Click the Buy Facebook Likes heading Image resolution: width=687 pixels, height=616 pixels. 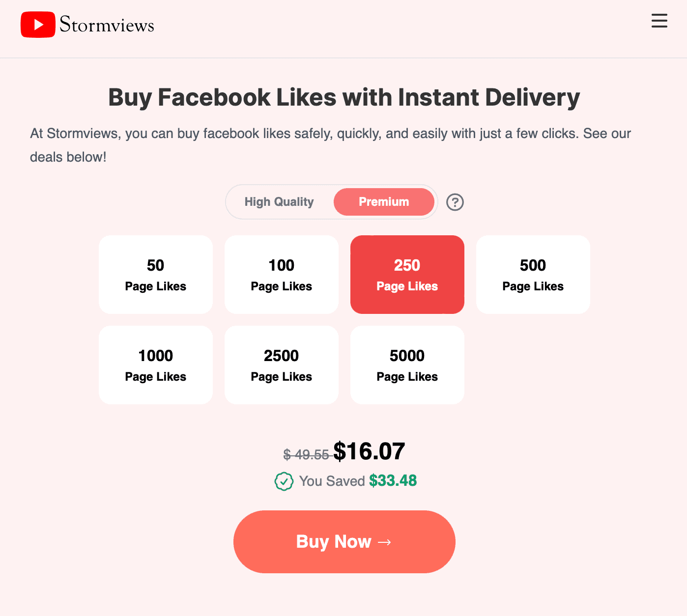coord(344,97)
